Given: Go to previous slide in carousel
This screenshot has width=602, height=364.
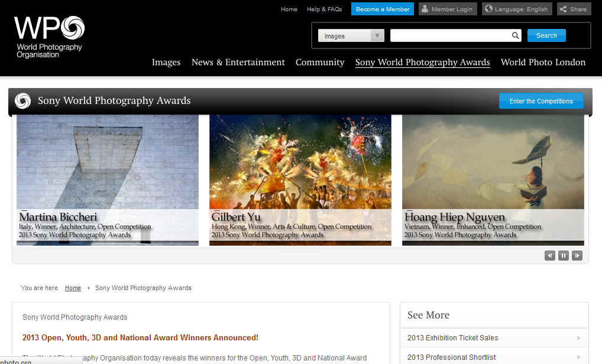Looking at the screenshot, I should [x=550, y=255].
